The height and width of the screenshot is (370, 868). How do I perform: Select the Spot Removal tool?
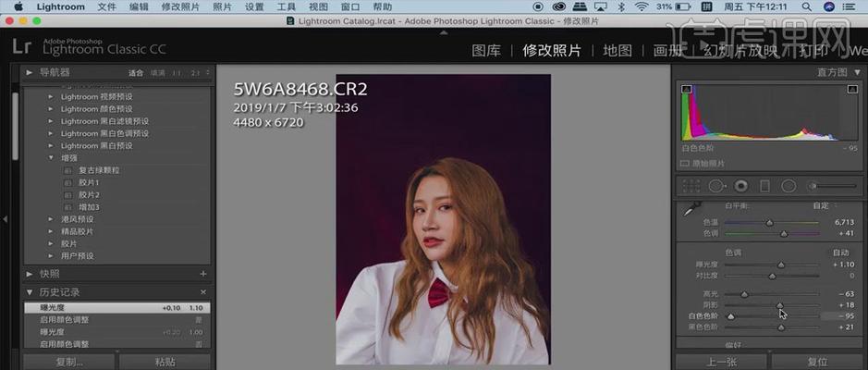pyautogui.click(x=717, y=186)
